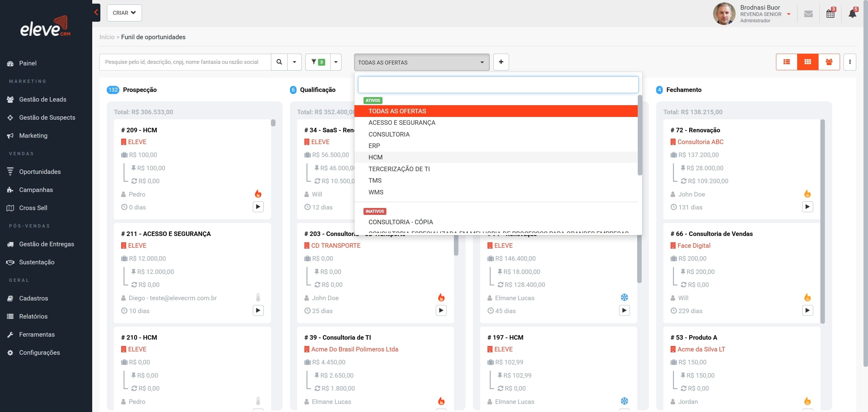Viewport: 868px width, 412px height.
Task: Switch to people group view
Action: 829,62
